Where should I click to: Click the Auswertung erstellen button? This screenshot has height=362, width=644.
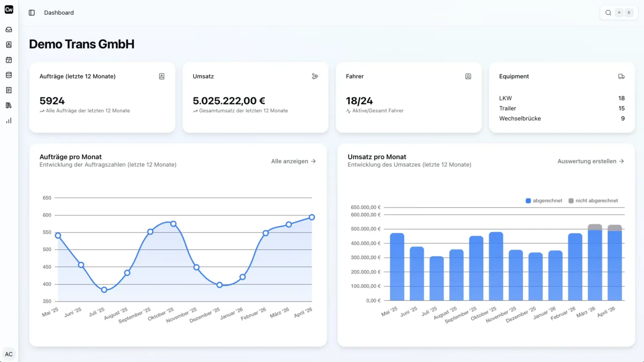point(586,161)
